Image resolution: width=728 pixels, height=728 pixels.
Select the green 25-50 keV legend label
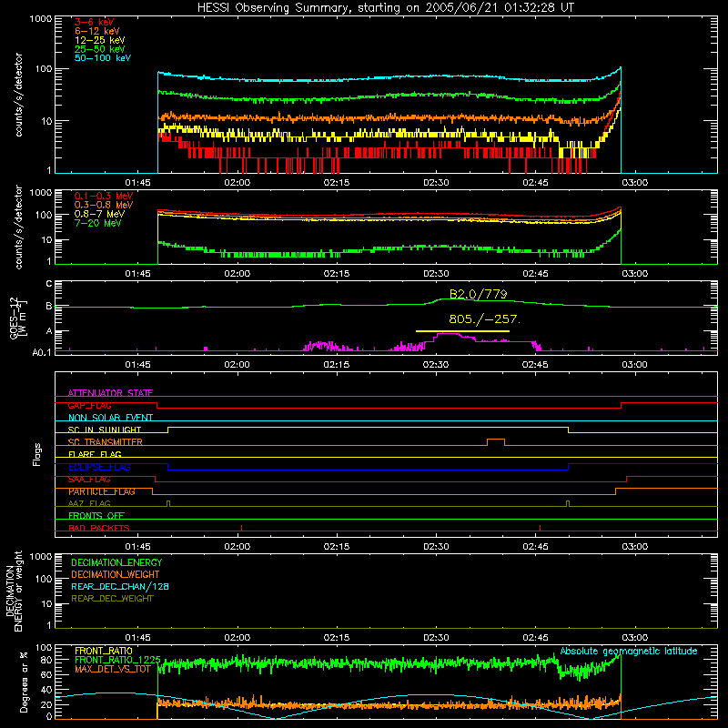point(99,49)
